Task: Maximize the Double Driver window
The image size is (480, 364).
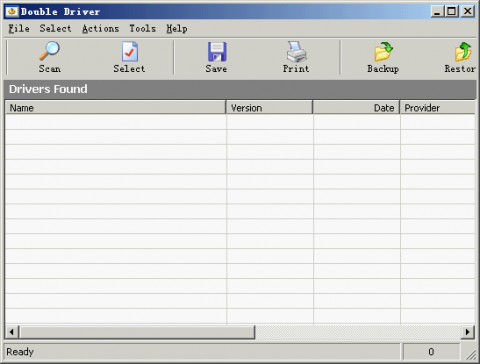Action: 451,12
